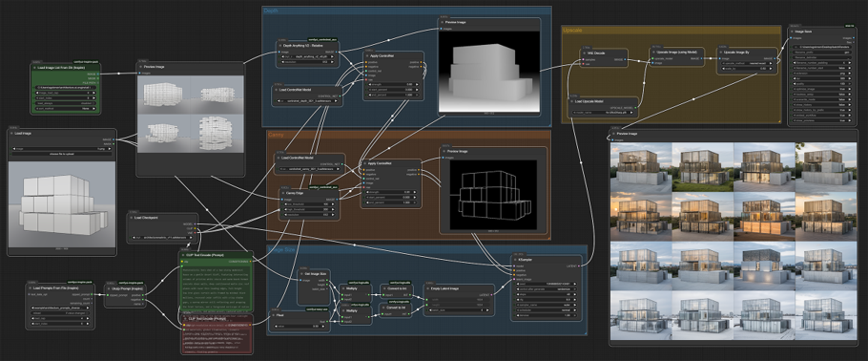
Task: Collapse the Float node
Action: click(x=273, y=315)
